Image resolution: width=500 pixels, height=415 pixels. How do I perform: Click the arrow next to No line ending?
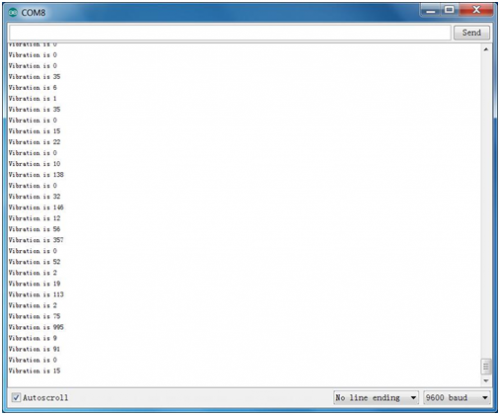(x=413, y=398)
